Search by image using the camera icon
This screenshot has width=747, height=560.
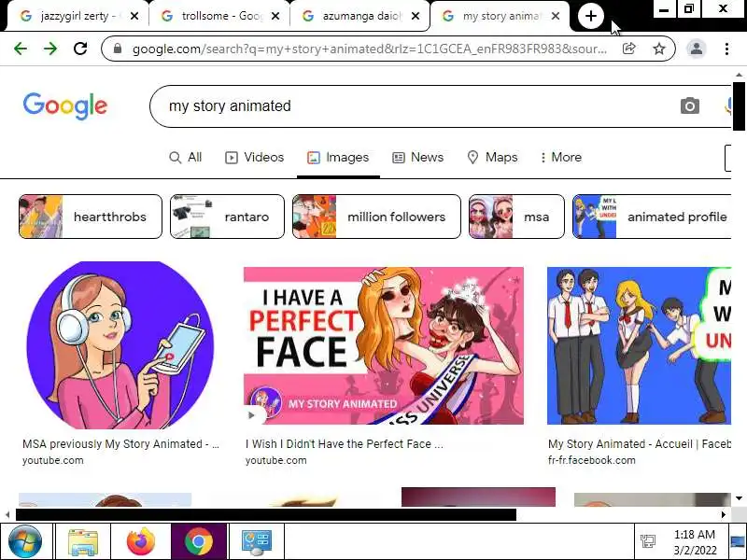[x=690, y=105]
